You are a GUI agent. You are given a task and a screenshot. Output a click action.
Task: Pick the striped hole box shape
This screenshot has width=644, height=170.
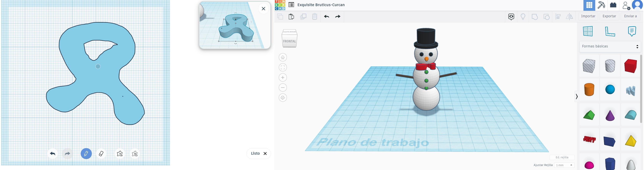[589, 66]
